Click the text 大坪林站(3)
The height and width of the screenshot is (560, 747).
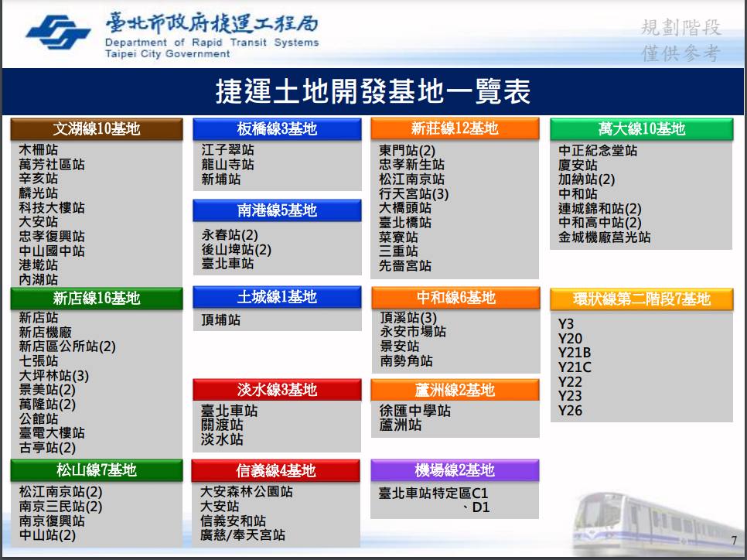[54, 376]
